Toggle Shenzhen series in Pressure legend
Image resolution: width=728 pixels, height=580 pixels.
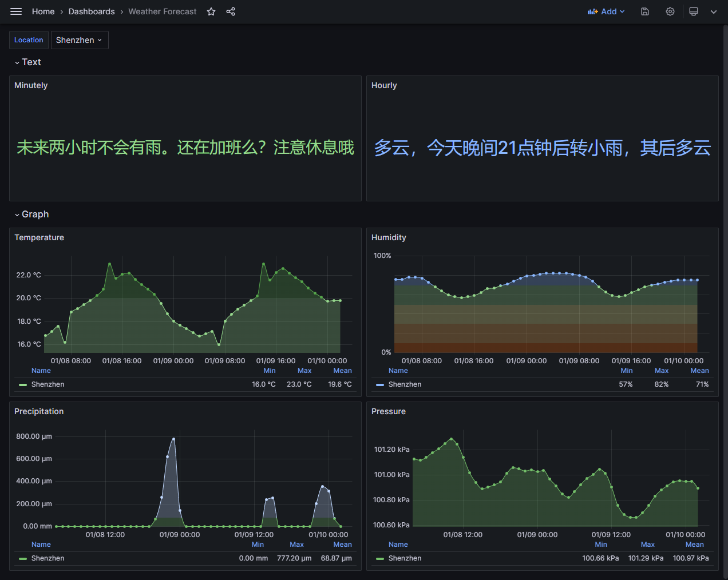405,558
